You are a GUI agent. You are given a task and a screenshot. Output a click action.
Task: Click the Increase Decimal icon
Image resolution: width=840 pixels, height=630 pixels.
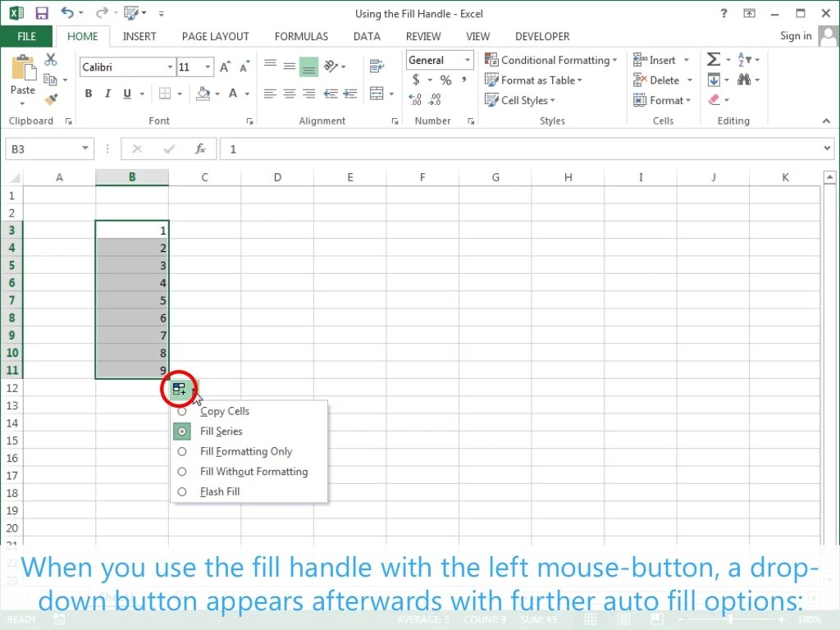click(418, 100)
